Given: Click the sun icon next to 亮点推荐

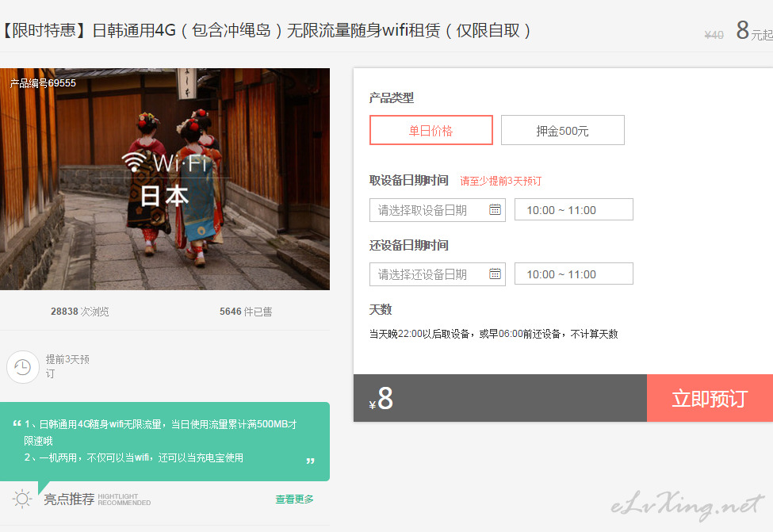Looking at the screenshot, I should click(x=22, y=499).
